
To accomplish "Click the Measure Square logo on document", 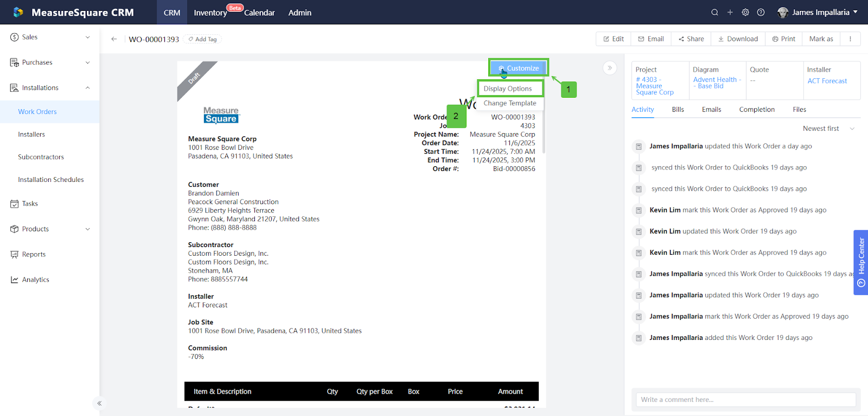I will pyautogui.click(x=221, y=115).
